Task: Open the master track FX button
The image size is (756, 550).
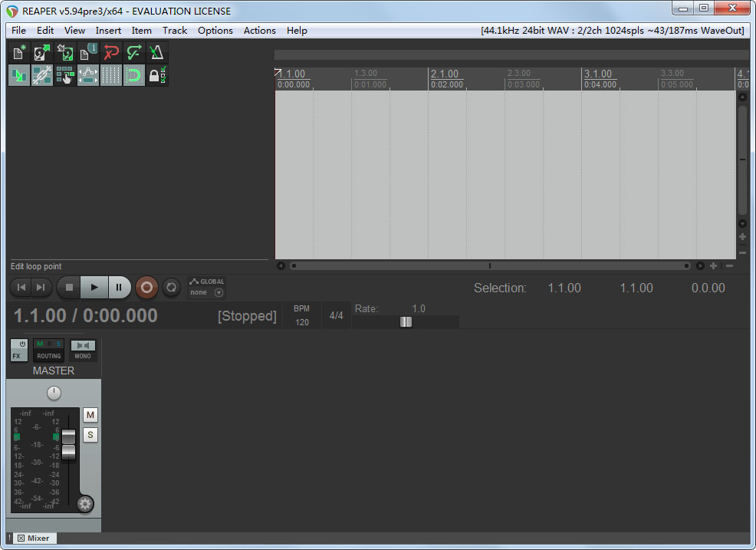Action: [17, 356]
